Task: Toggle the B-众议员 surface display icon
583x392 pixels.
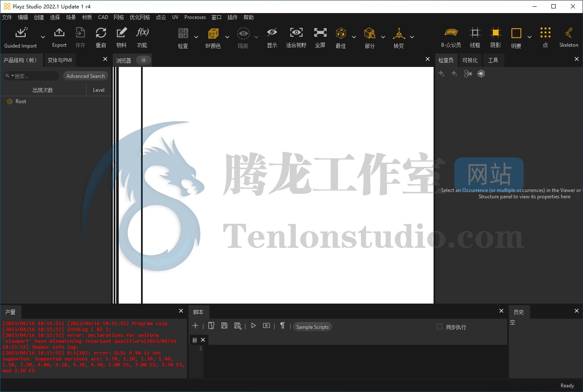Action: [x=451, y=32]
